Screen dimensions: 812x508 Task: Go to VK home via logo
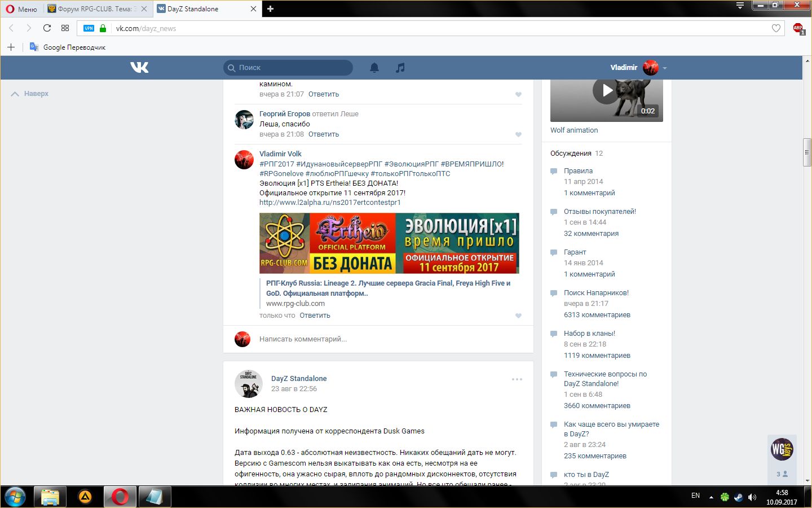click(x=139, y=67)
